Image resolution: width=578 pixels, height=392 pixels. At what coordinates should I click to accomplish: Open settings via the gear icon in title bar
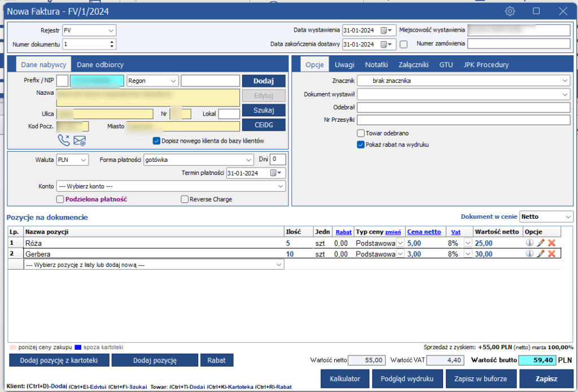510,11
